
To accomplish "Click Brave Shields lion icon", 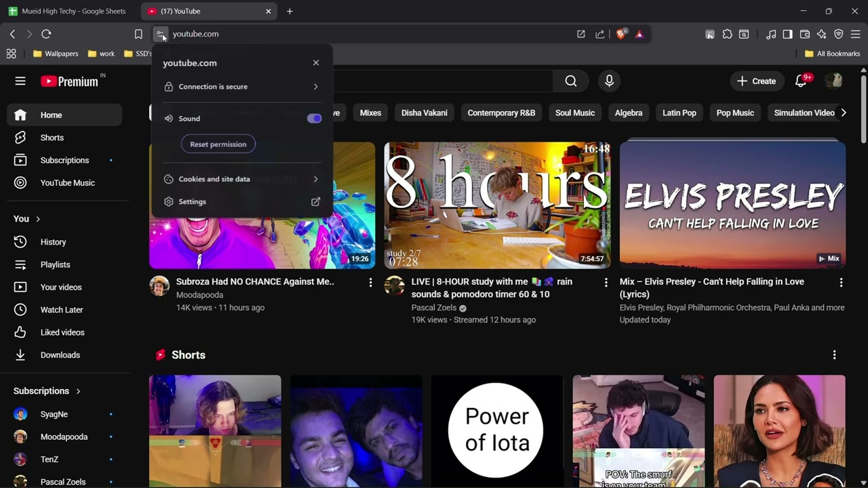I will pos(620,34).
